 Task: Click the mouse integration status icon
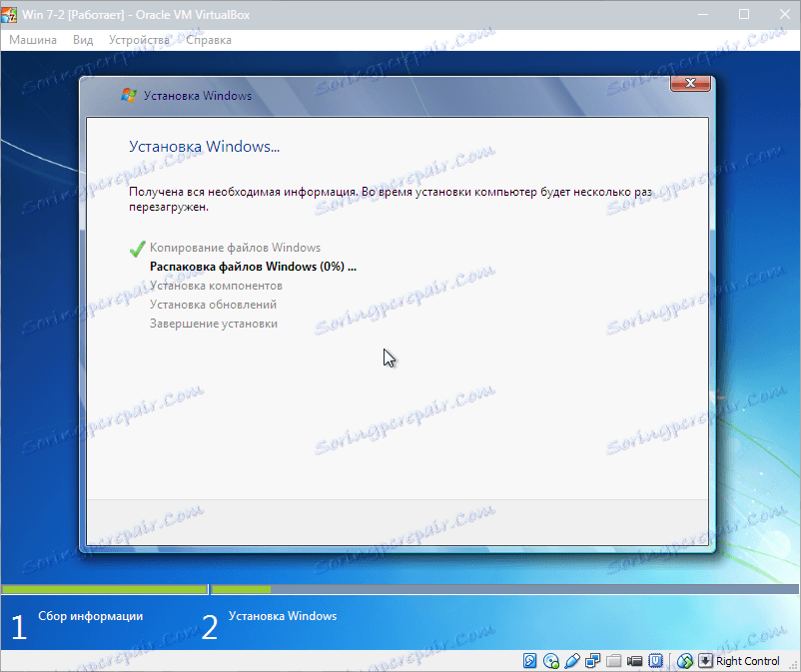tap(685, 661)
